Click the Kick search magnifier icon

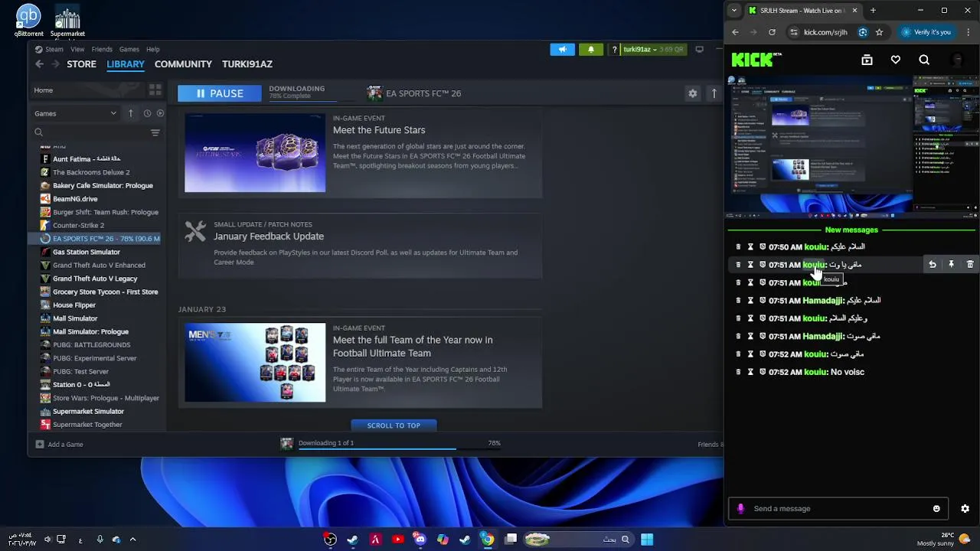pos(924,60)
